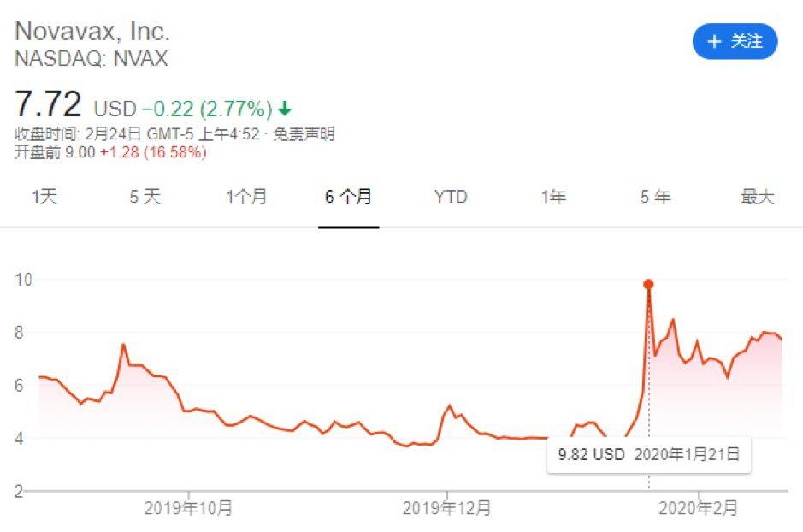The image size is (803, 532).
Task: Click the 9.82 USD tooltip box
Action: coord(649,455)
